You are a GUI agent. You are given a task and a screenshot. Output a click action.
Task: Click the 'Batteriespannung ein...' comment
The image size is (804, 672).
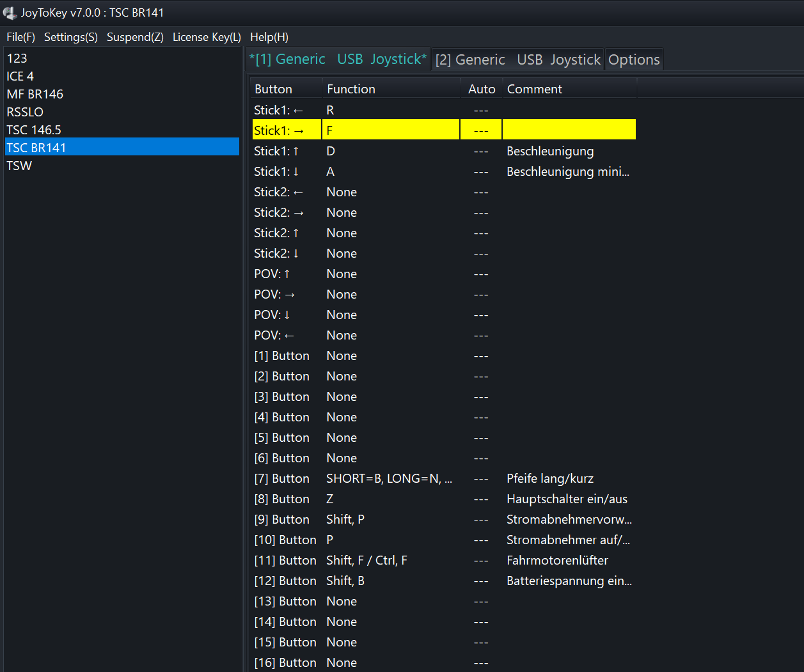click(569, 581)
